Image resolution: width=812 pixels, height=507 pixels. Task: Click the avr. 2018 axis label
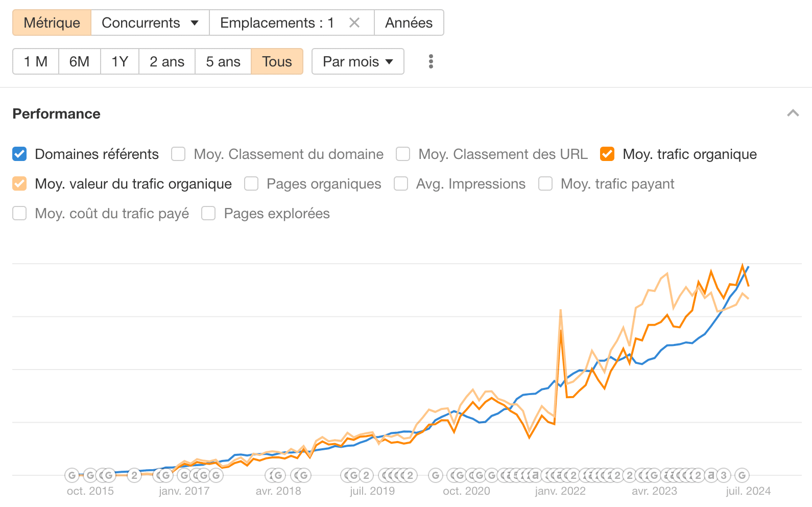(278, 491)
